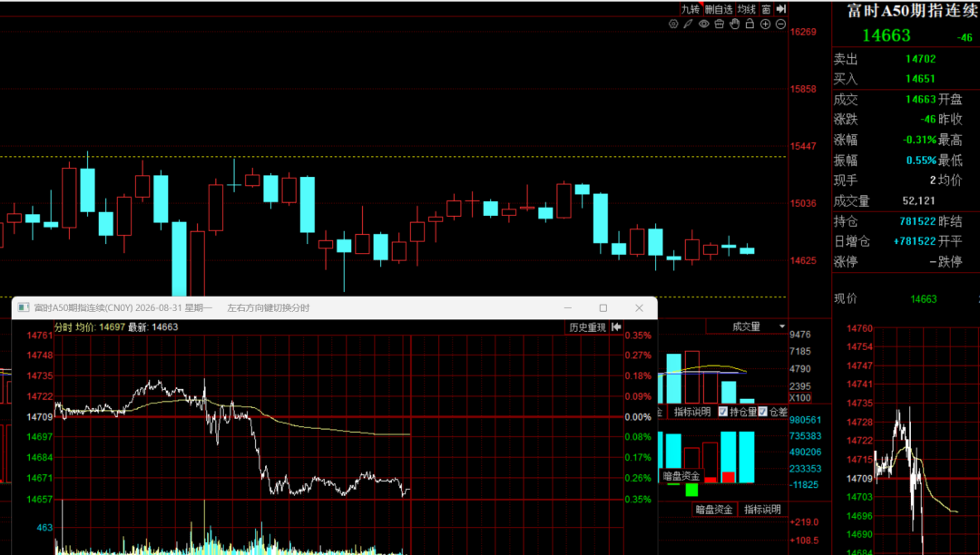Toggle the eye visibility icon in chart toolbar
This screenshot has height=555, width=980.
pyautogui.click(x=704, y=24)
